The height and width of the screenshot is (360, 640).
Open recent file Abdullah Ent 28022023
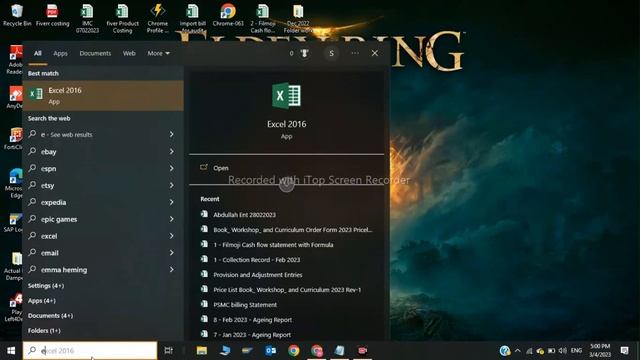pyautogui.click(x=244, y=215)
